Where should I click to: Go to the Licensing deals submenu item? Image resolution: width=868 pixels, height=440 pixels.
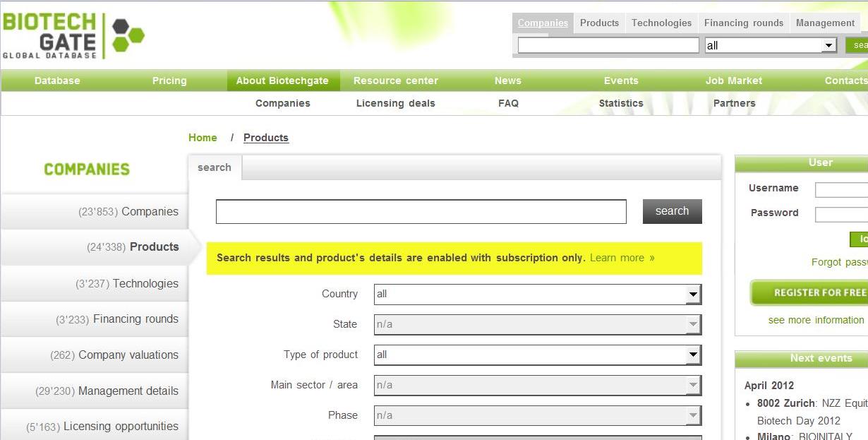396,103
